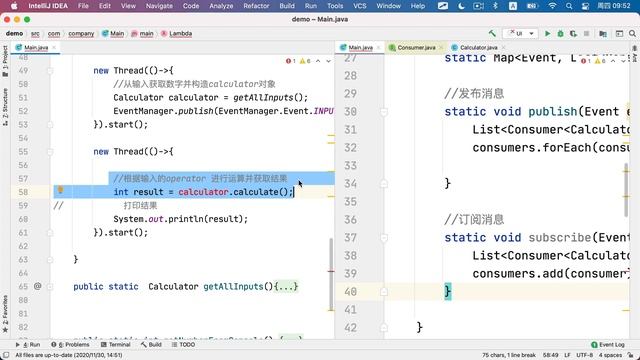The width and height of the screenshot is (640, 360).
Task: Click the error indicator in left editor
Action: [x=291, y=61]
